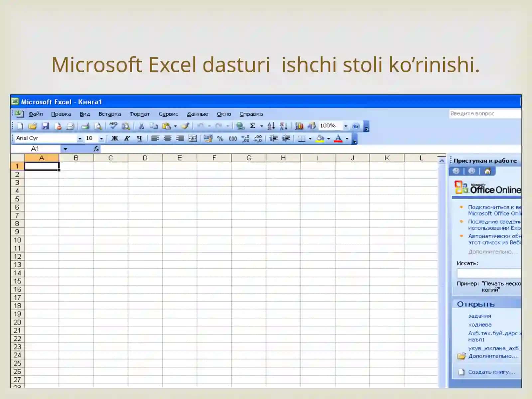
Task: Open the fill color dropdown arrow
Action: pyautogui.click(x=329, y=138)
